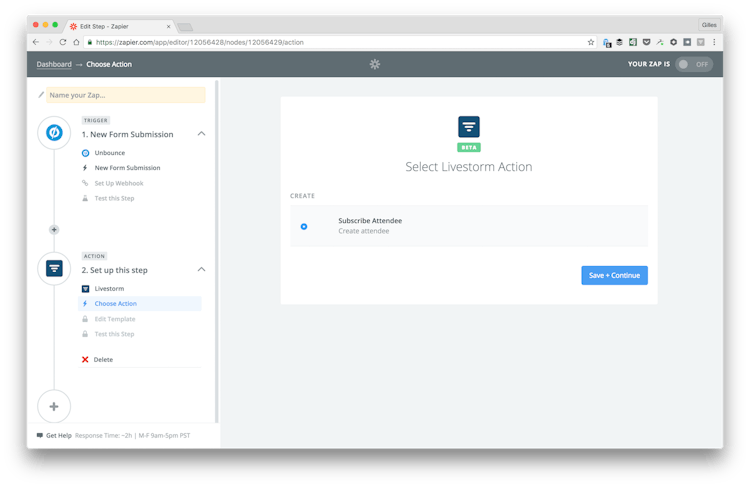Click the browser address bar URL
This screenshot has width=750, height=487.
click(199, 42)
